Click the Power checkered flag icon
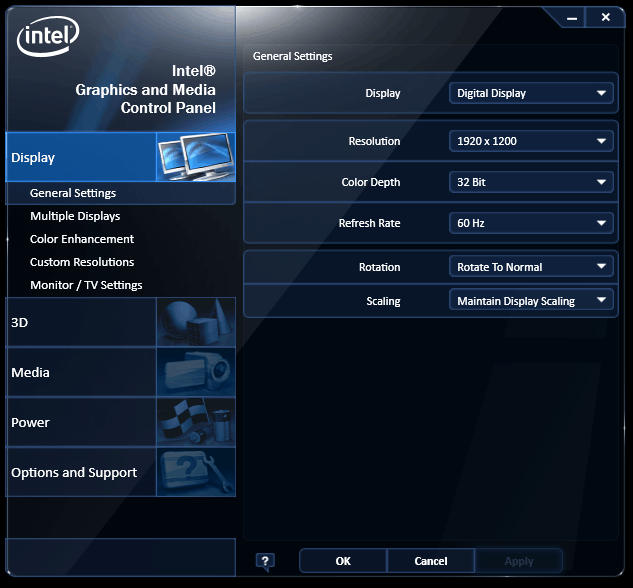Screen dimensions: 633x588 tap(196, 422)
